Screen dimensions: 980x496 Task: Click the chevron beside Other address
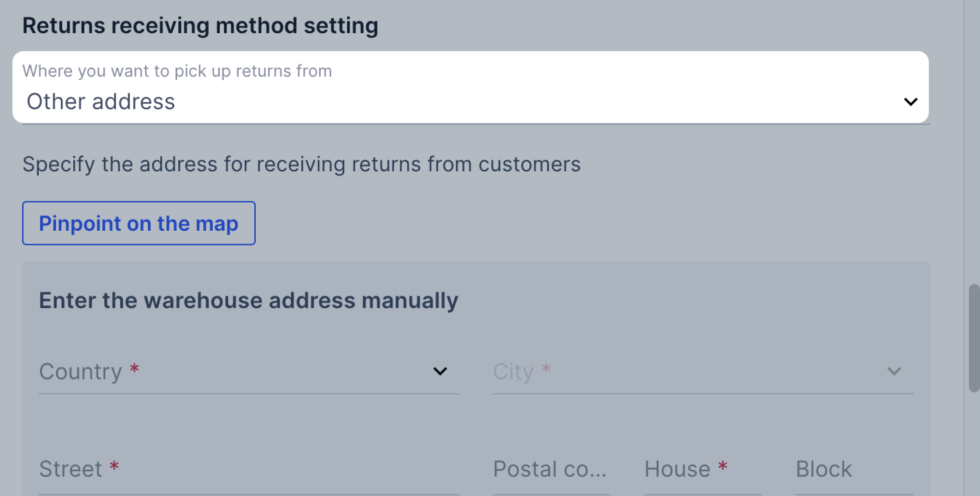click(x=910, y=102)
